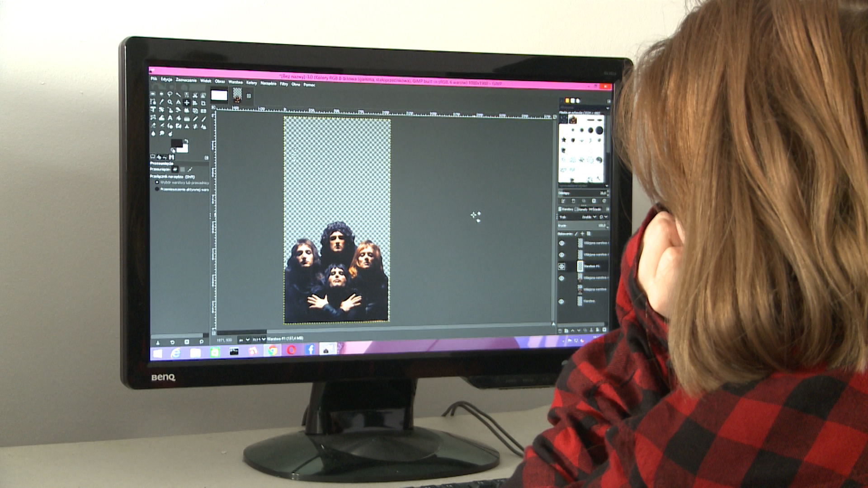Open the Edycja menu

(x=166, y=79)
